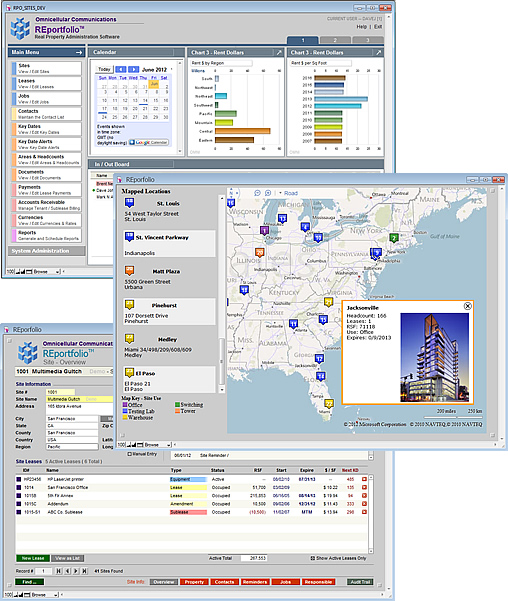Click the yellow El Paso marker icon in the list

tap(129, 373)
